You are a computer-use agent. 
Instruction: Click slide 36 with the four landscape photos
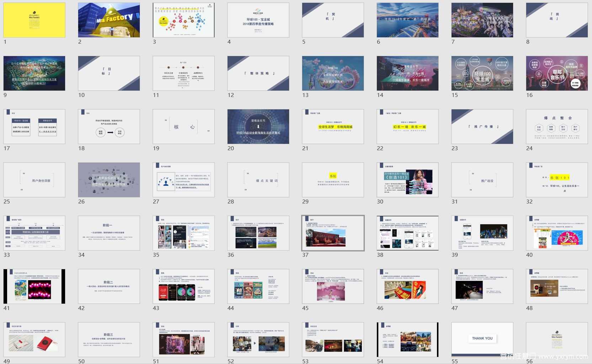click(x=258, y=233)
